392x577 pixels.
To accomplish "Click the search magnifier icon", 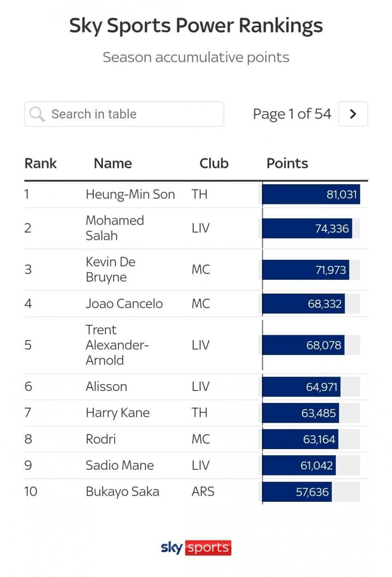I will click(37, 114).
